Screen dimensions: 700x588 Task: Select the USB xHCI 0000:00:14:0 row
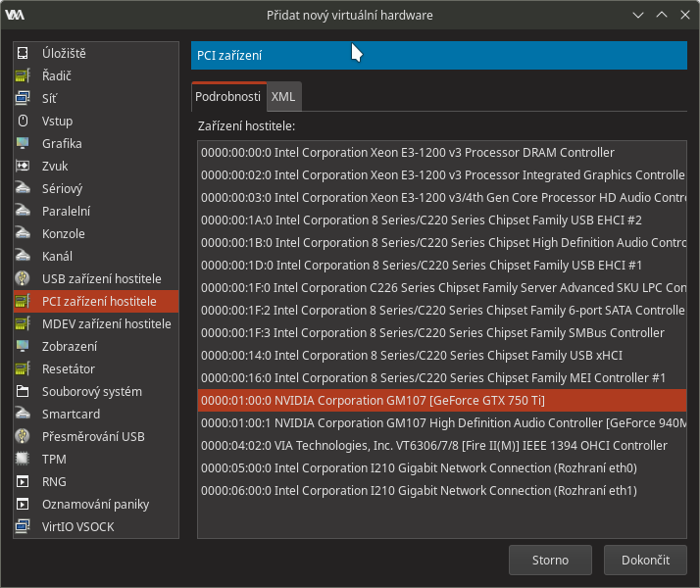(x=442, y=355)
